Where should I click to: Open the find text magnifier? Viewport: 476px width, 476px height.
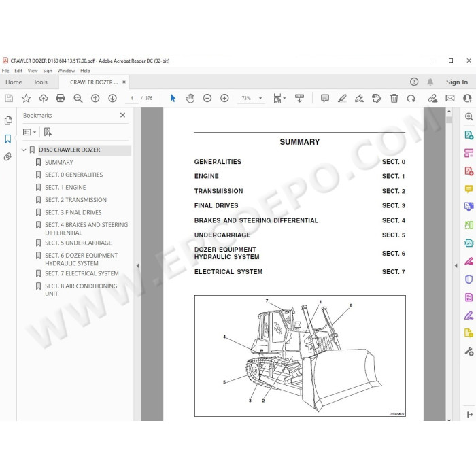(x=78, y=98)
